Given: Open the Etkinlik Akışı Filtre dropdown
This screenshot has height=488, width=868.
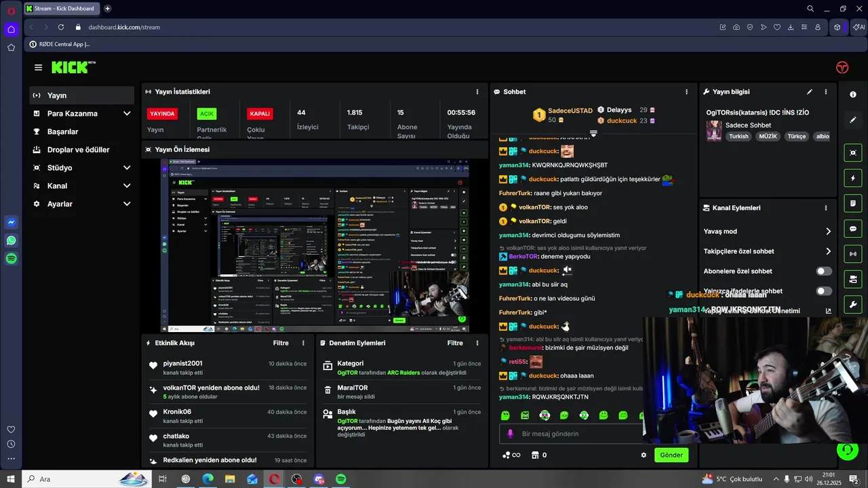Looking at the screenshot, I should coord(281,343).
